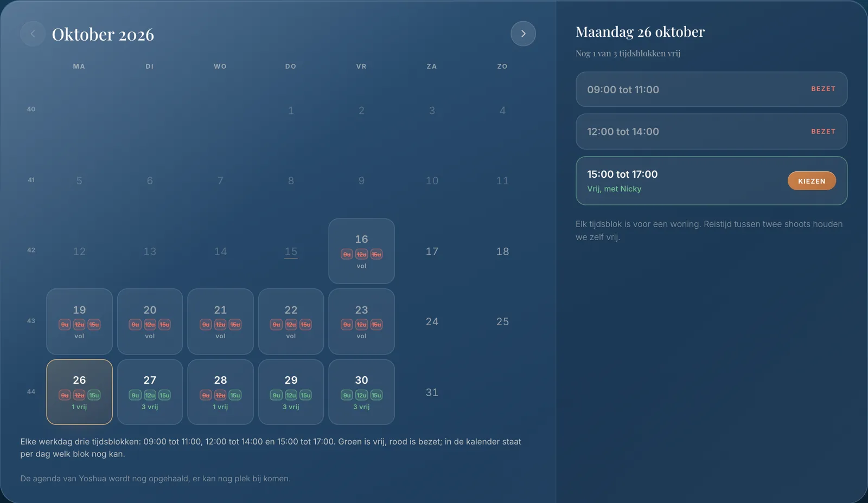868x503 pixels.
Task: Click the green 12u chip on day 29
Action: click(x=291, y=395)
